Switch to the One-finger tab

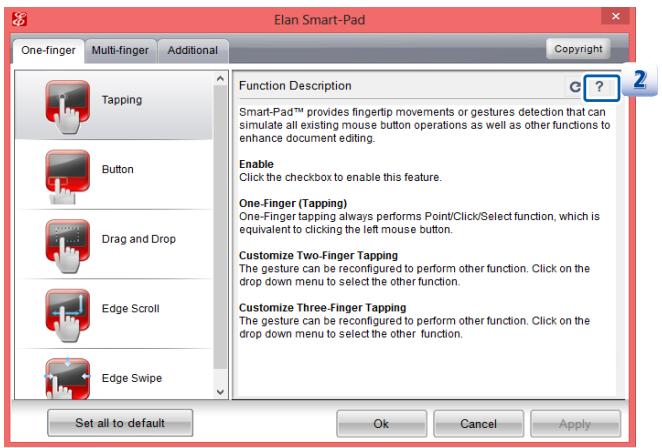pyautogui.click(x=48, y=50)
